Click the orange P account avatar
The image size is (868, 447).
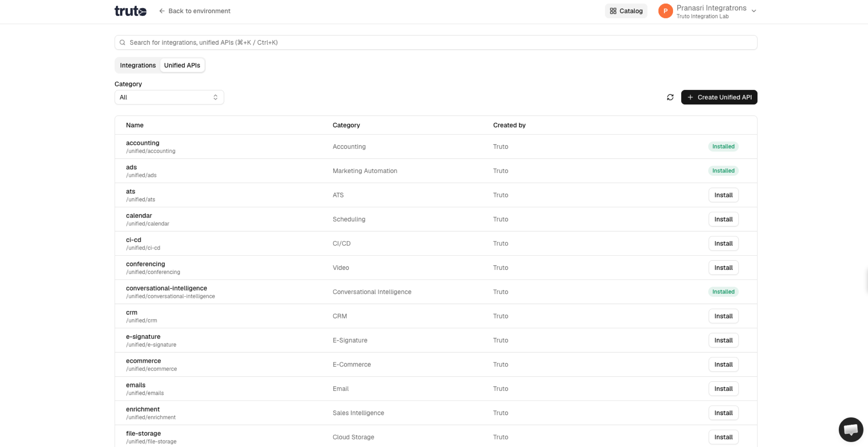(x=665, y=11)
